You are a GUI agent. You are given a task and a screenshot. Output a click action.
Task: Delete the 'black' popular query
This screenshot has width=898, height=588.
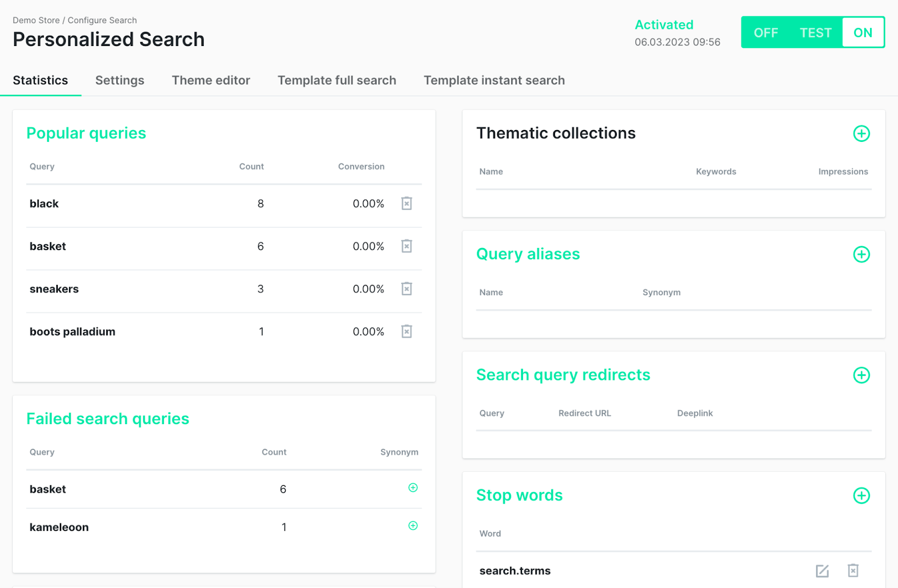click(x=406, y=203)
